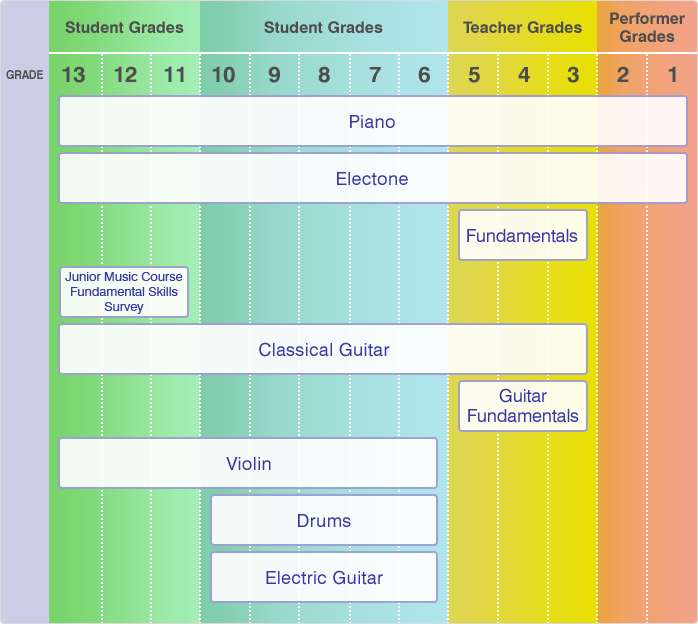The width and height of the screenshot is (698, 624).
Task: Select the Guitar Fundamentals box
Action: point(523,406)
